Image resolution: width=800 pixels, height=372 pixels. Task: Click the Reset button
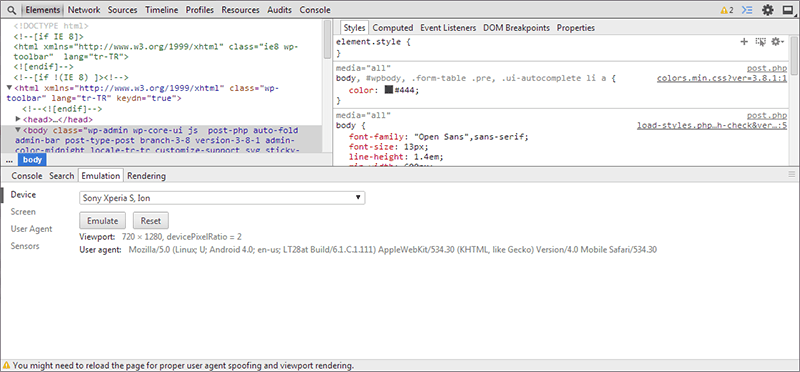151,221
